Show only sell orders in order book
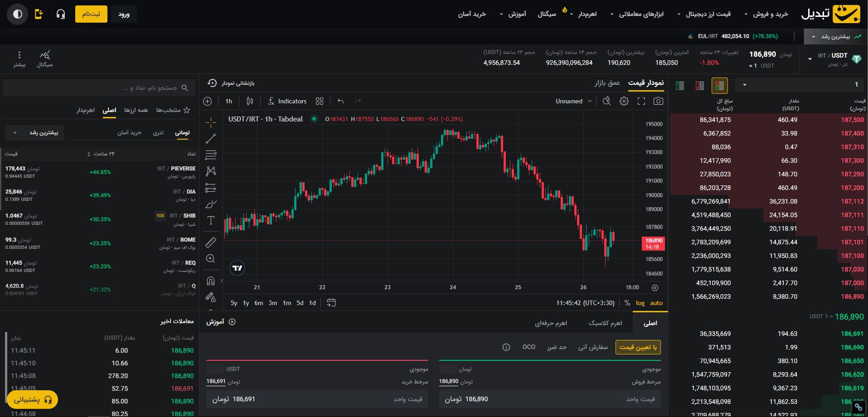Viewport: 868px width, 417px height. click(699, 85)
